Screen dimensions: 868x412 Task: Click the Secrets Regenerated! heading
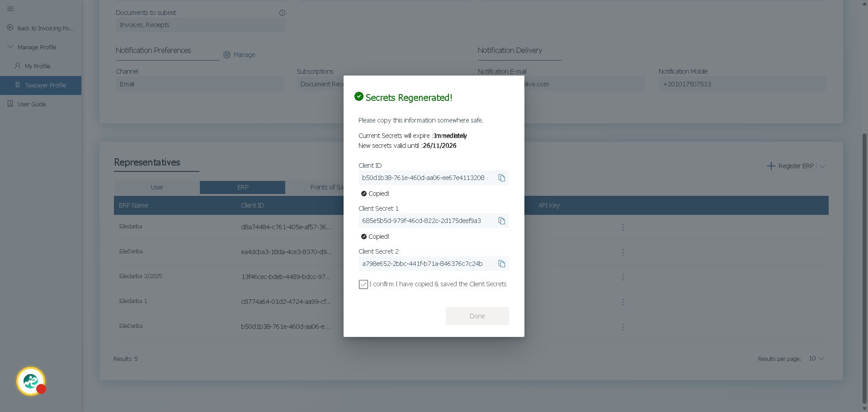[x=409, y=98]
